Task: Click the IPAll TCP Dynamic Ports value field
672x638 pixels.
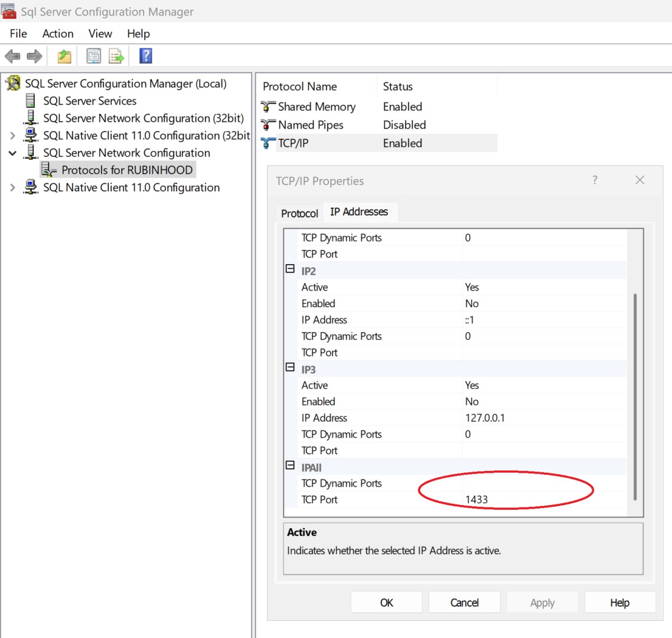Action: click(544, 483)
